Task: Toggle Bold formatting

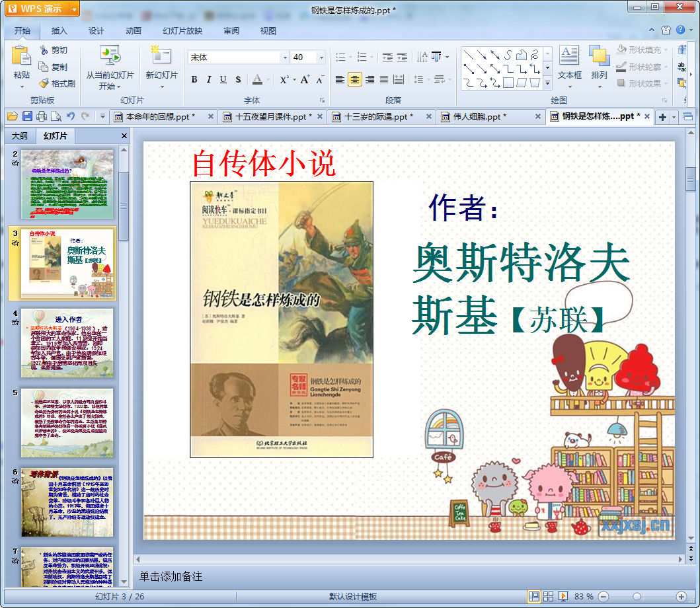Action: coord(194,79)
